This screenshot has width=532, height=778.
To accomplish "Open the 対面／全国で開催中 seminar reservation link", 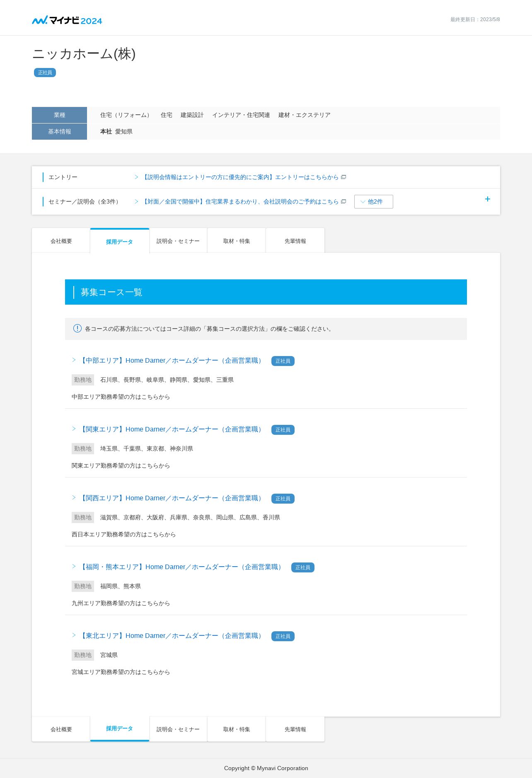I will click(240, 201).
